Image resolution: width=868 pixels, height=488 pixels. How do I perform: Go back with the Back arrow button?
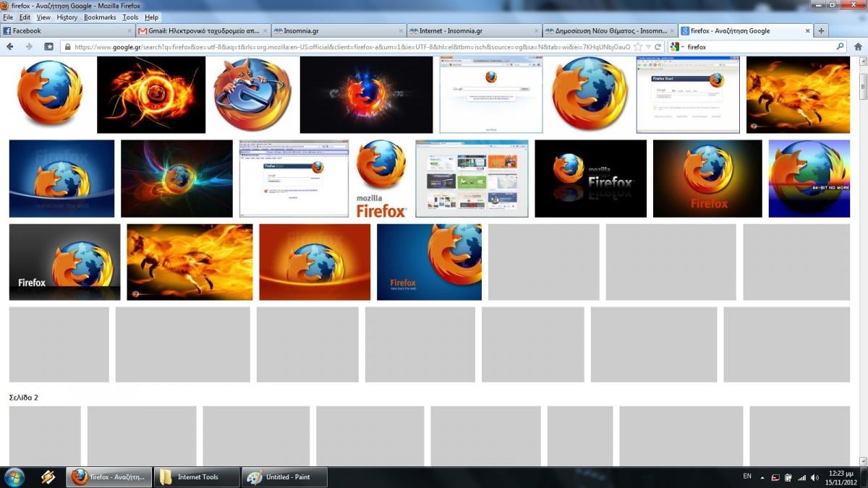[10, 46]
